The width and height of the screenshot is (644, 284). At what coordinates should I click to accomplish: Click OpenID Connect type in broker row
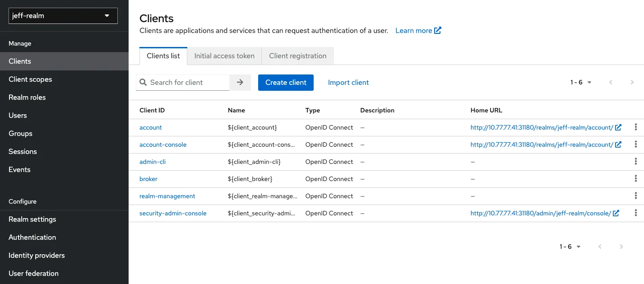[x=329, y=179]
